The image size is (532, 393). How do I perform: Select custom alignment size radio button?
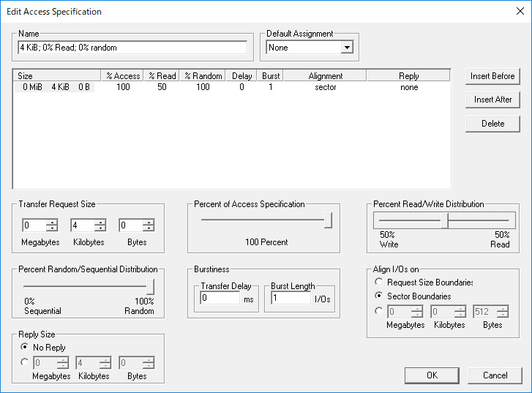pos(378,311)
